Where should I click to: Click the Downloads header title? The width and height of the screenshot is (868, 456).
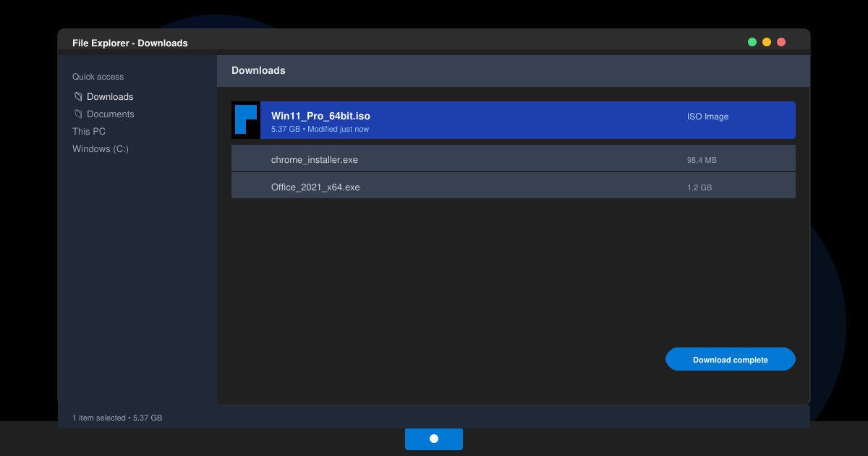tap(258, 71)
